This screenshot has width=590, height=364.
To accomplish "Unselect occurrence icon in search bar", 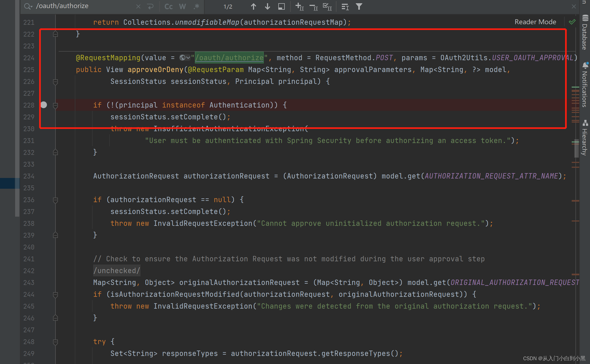I will click(314, 6).
